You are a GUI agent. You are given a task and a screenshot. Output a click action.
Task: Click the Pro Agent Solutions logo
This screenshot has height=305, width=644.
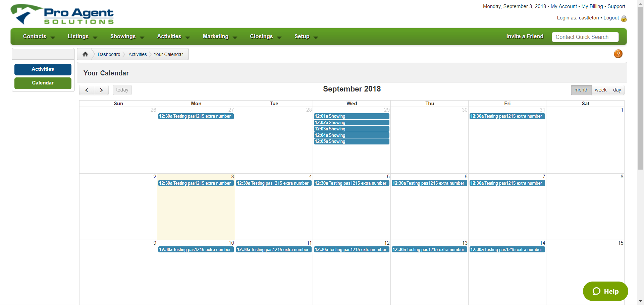62,14
